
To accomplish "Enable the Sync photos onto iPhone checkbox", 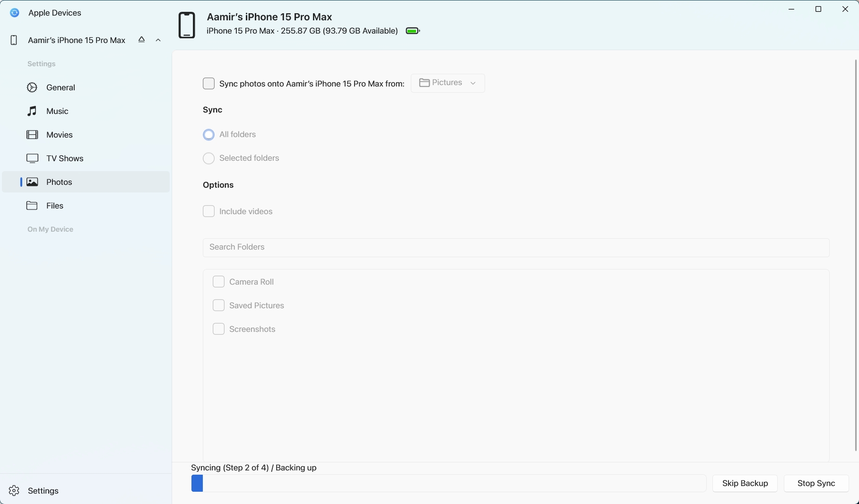I will click(x=208, y=84).
